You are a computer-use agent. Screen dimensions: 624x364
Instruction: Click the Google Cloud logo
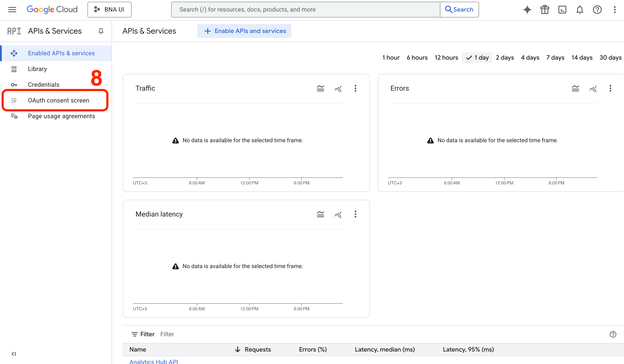pyautogui.click(x=52, y=9)
